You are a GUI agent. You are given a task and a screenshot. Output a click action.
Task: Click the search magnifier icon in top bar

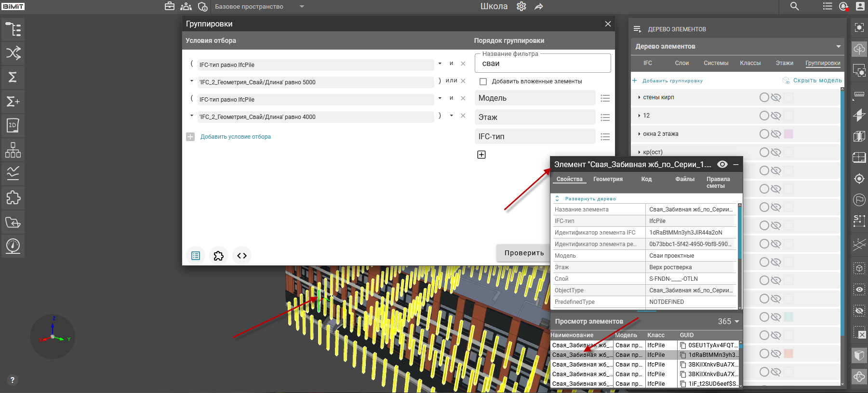[795, 6]
